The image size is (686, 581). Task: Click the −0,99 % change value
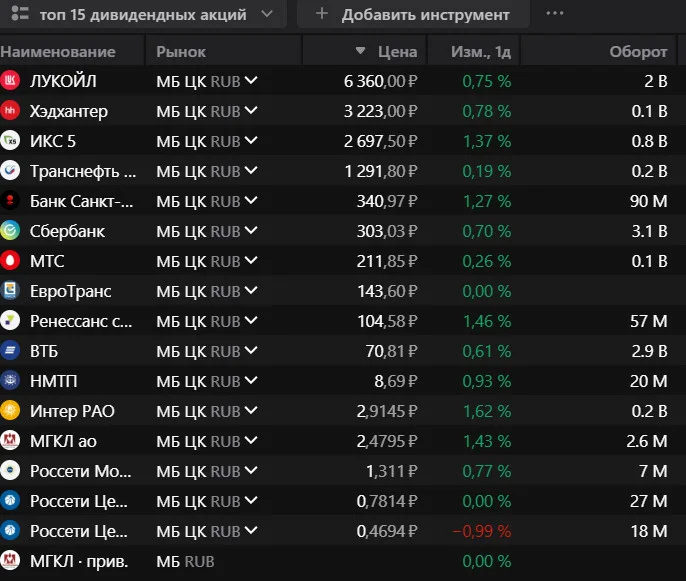pyautogui.click(x=482, y=531)
